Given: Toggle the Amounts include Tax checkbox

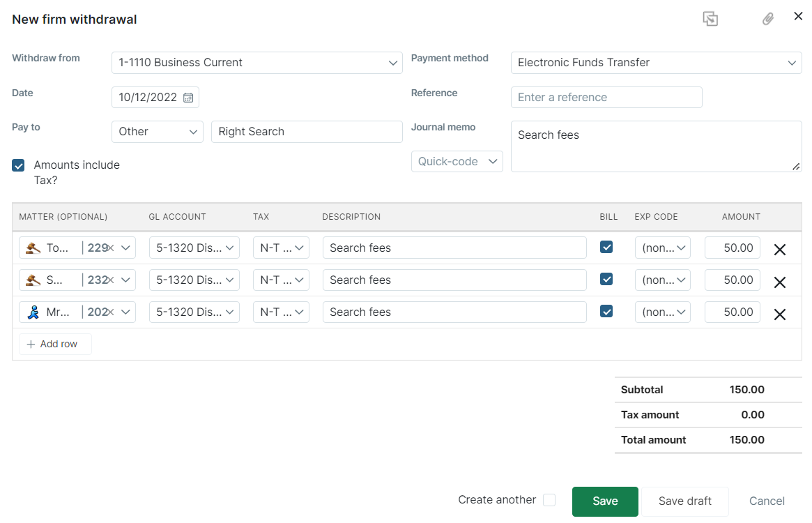Looking at the screenshot, I should point(18,165).
